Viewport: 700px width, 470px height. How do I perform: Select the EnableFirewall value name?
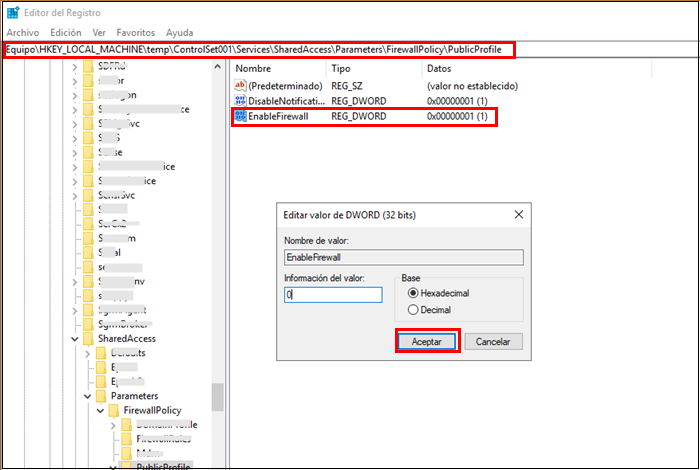[x=278, y=116]
